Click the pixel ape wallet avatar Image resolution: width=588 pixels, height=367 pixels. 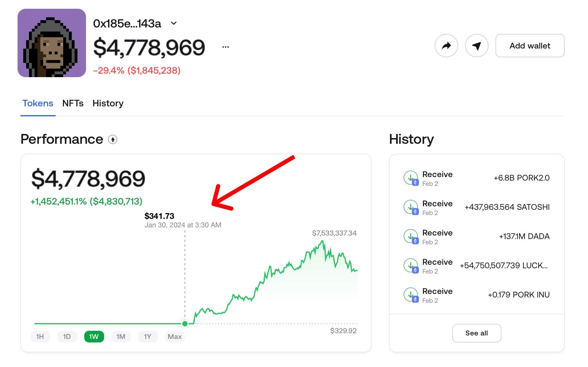(x=52, y=43)
